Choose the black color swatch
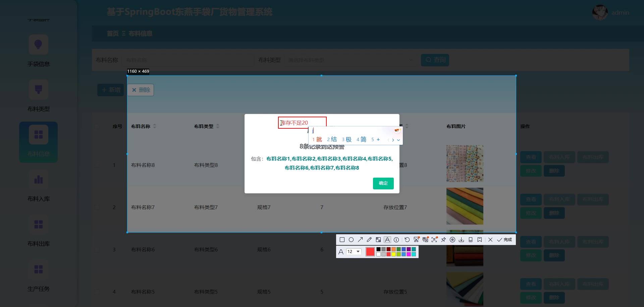644x307 pixels. (x=378, y=249)
